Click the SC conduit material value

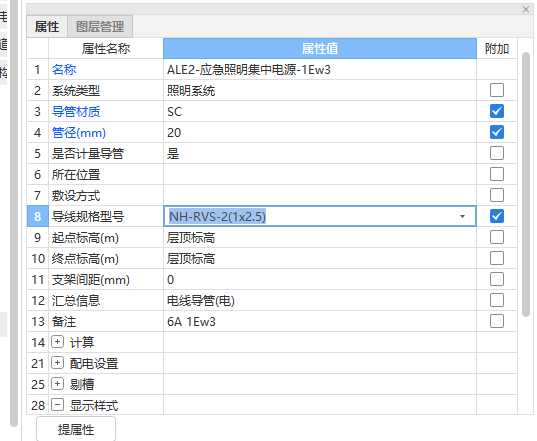click(x=320, y=111)
